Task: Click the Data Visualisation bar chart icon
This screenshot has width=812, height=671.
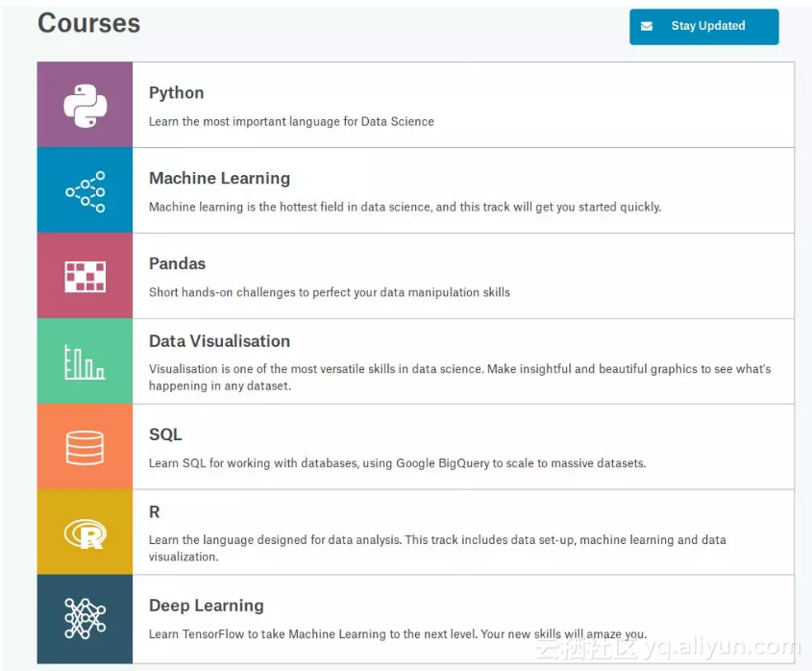Action: [x=85, y=361]
